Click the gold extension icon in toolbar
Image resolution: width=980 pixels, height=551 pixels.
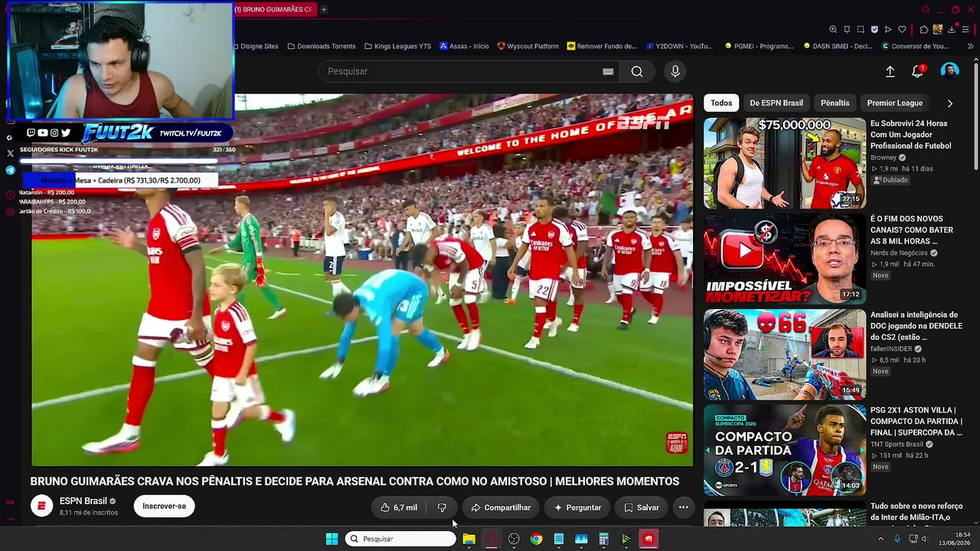point(938,30)
